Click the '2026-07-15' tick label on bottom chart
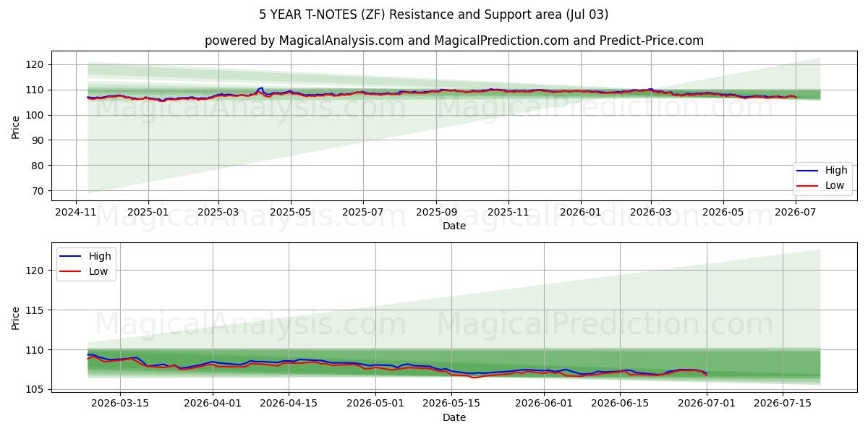868x434 pixels. (x=783, y=404)
